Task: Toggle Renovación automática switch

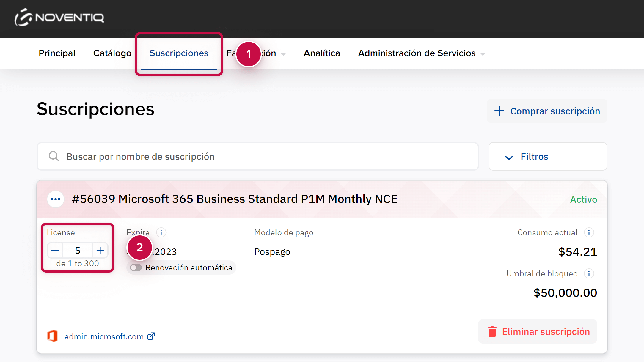Action: [136, 267]
